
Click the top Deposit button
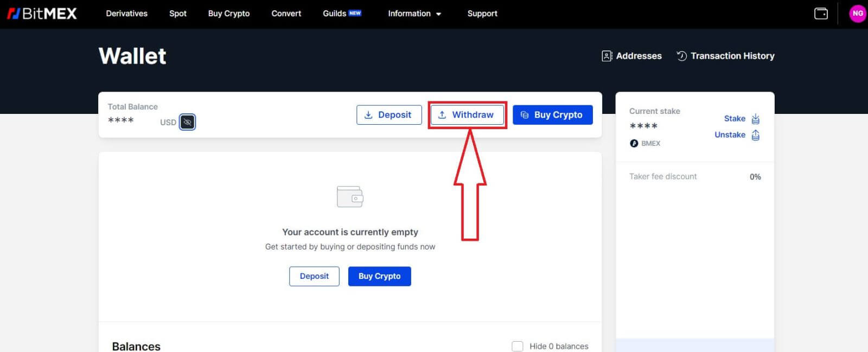388,115
